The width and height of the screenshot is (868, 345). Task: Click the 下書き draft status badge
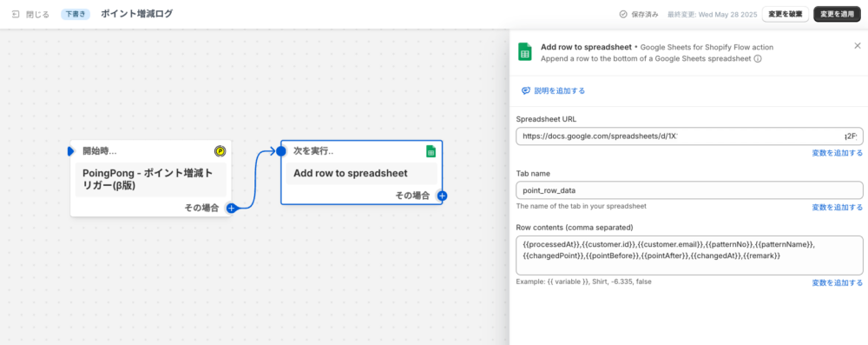[x=76, y=15]
